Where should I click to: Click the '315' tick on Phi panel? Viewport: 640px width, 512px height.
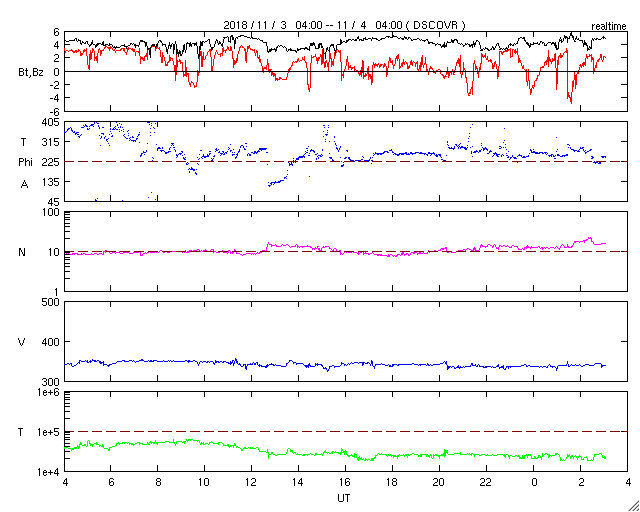point(51,142)
